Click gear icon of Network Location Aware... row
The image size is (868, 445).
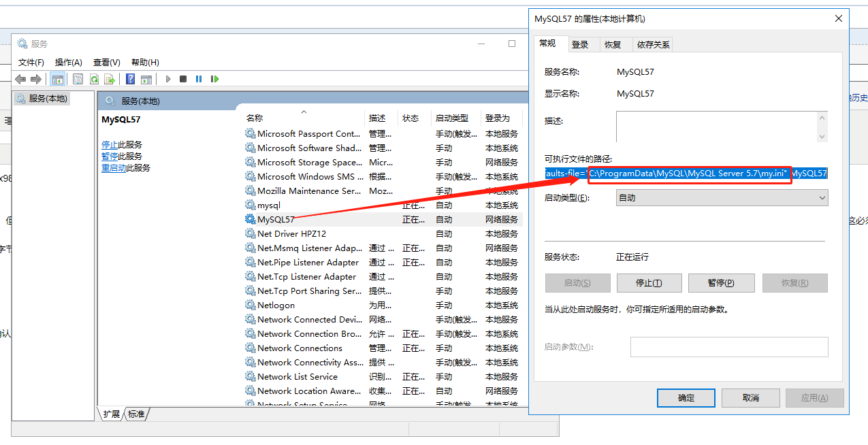tap(251, 391)
